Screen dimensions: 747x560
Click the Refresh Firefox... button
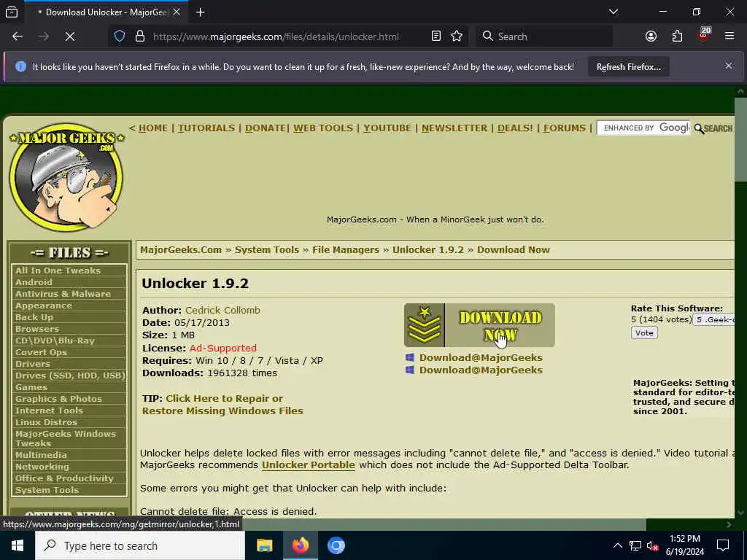pos(628,67)
